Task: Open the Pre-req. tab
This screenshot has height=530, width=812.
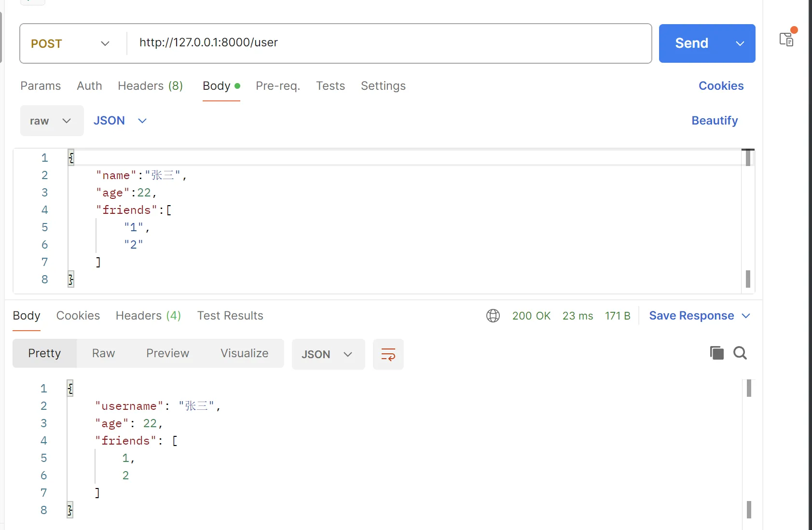Action: point(278,86)
